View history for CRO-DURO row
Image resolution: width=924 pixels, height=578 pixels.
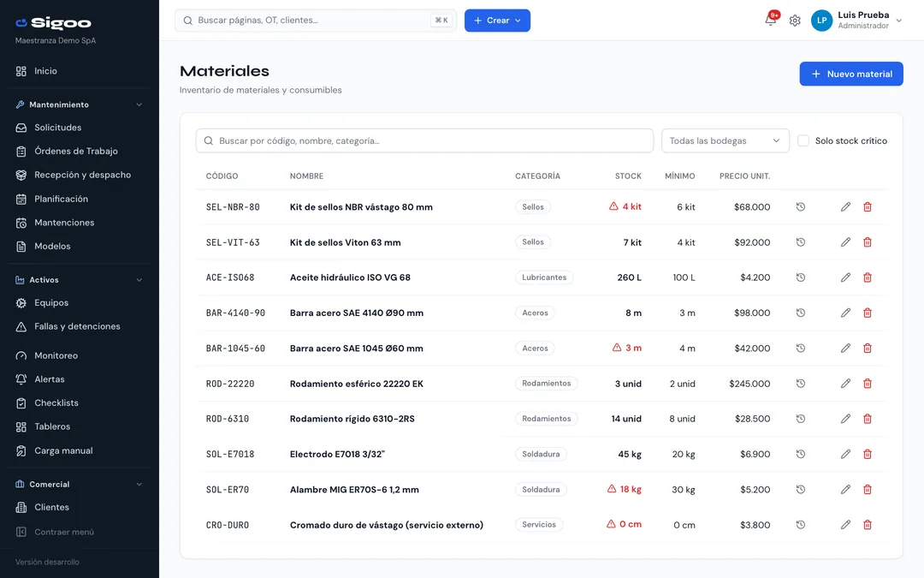(x=800, y=525)
